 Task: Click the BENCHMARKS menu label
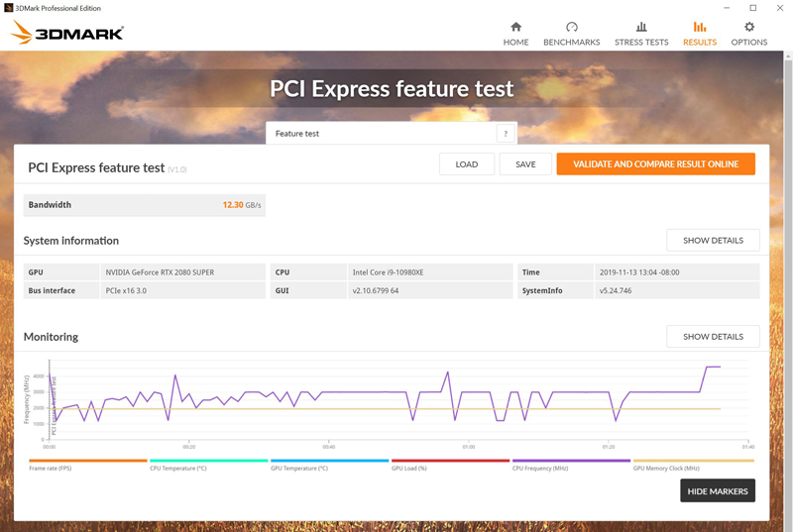572,43
